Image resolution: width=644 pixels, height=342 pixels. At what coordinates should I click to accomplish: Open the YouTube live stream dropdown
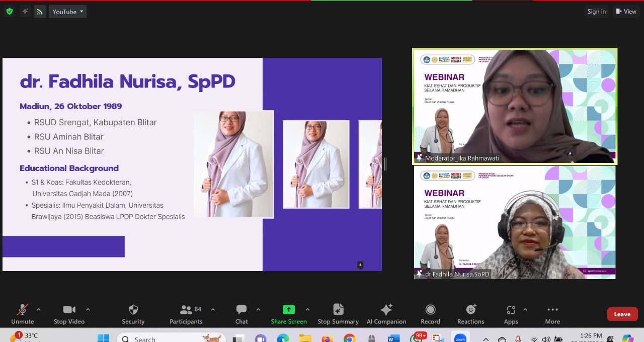tap(68, 12)
